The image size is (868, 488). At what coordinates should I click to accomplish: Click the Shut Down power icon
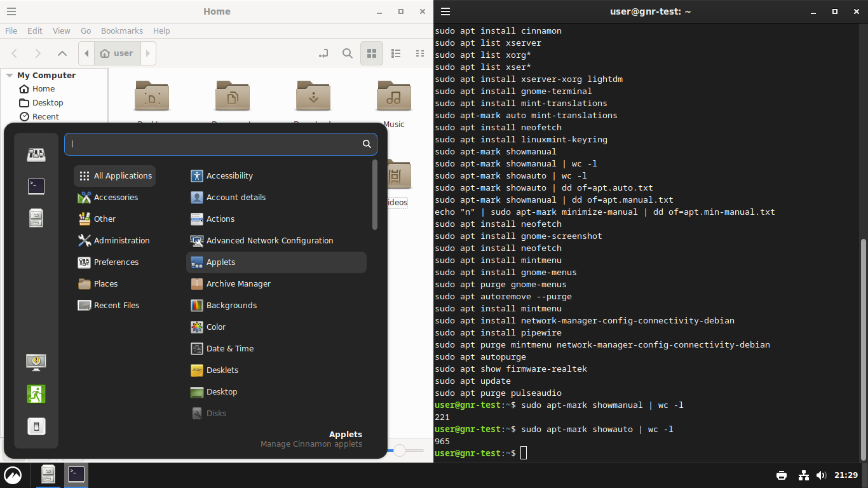[x=36, y=426]
